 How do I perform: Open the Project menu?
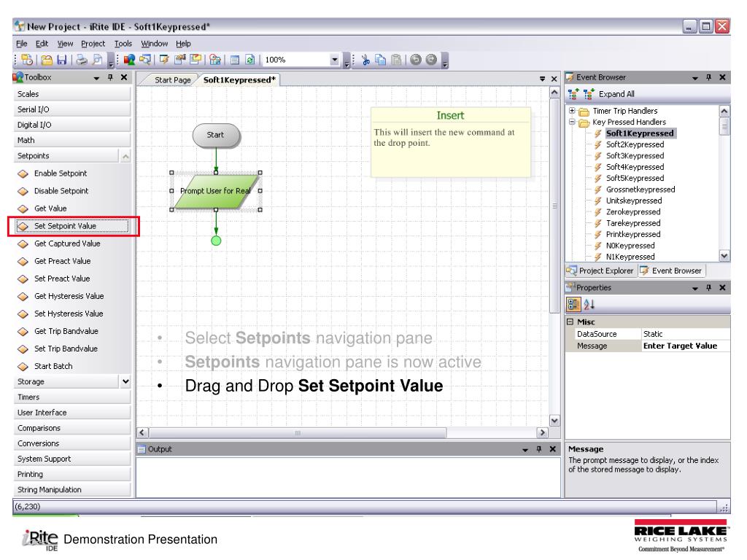tap(93, 43)
